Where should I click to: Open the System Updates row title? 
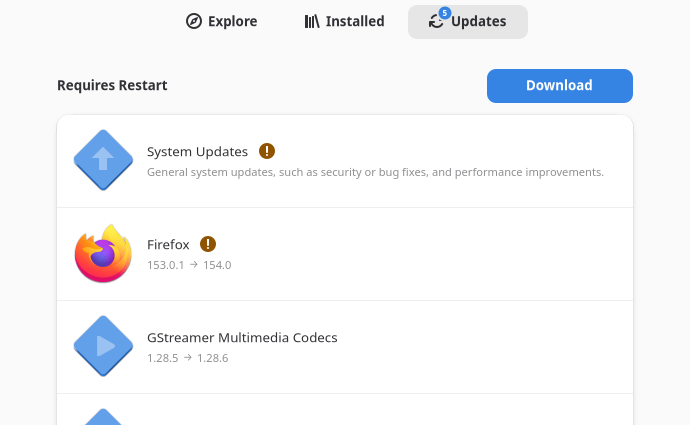coord(197,151)
